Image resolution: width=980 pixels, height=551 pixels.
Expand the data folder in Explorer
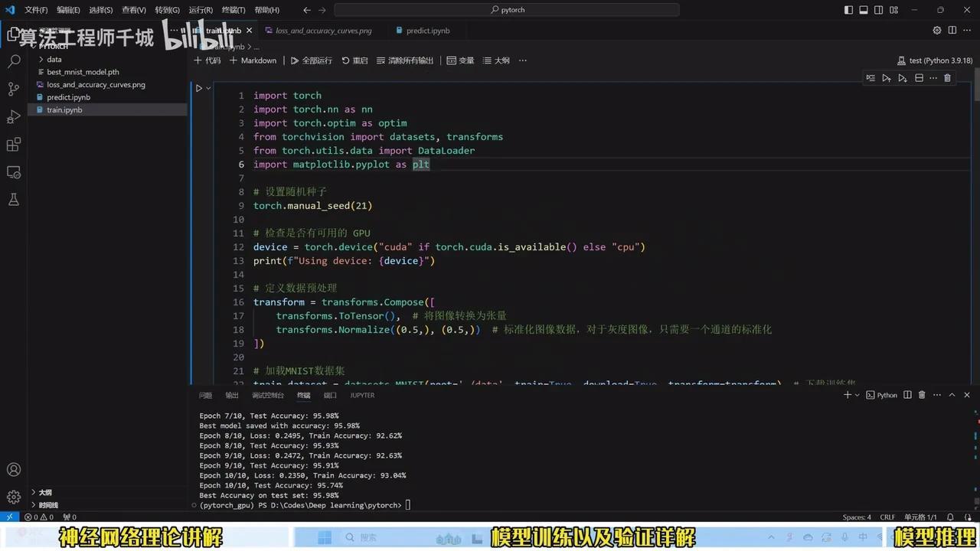(54, 59)
